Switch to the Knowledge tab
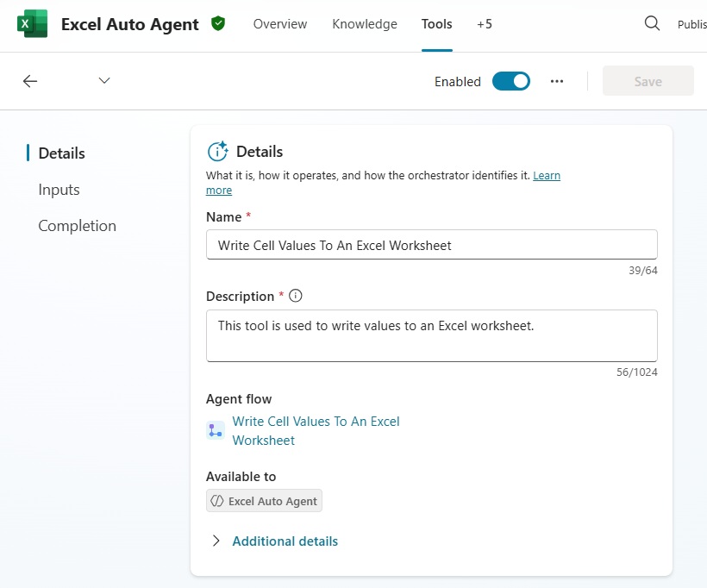 click(365, 24)
